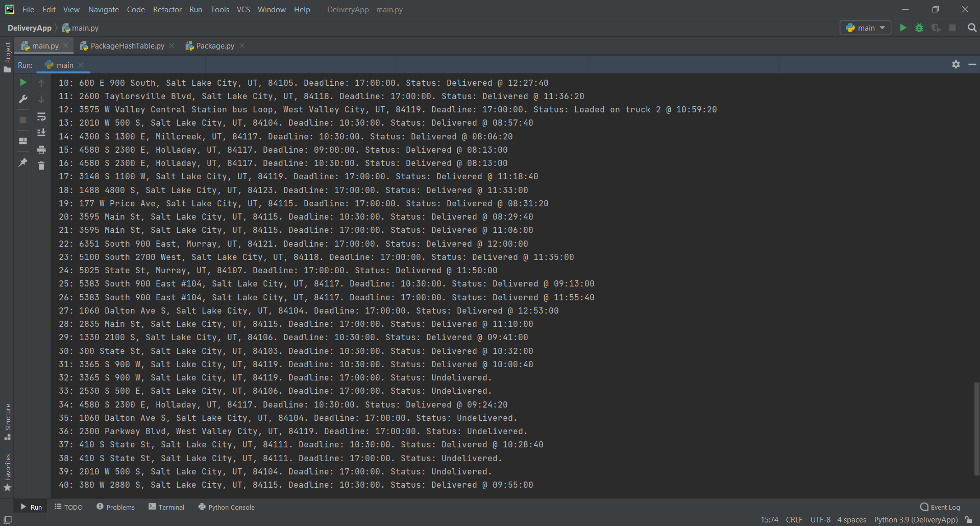Open the CRLF line separator dropdown
This screenshot has height=526, width=980.
coord(794,519)
